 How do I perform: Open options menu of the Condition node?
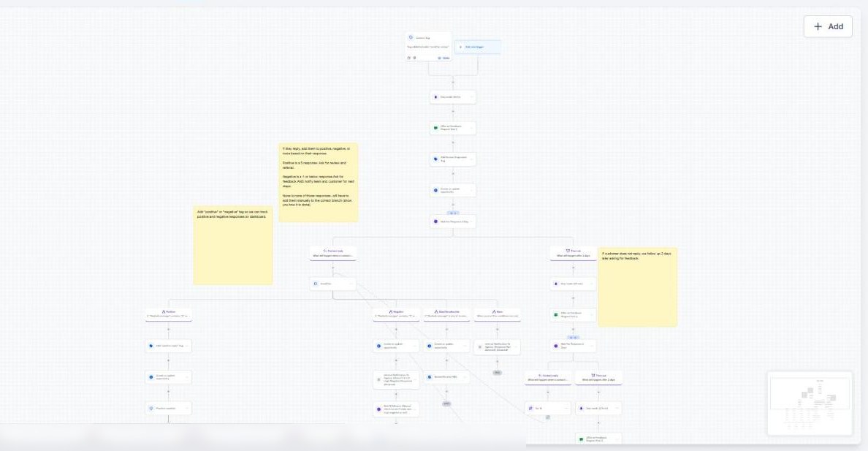tap(351, 284)
